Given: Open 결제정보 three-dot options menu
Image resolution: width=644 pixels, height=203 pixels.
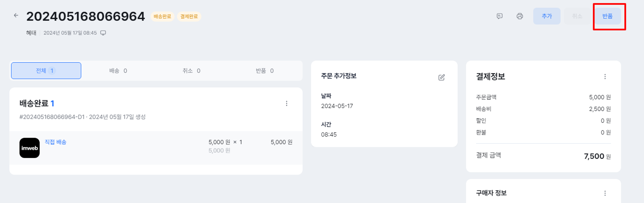Looking at the screenshot, I should tap(605, 77).
